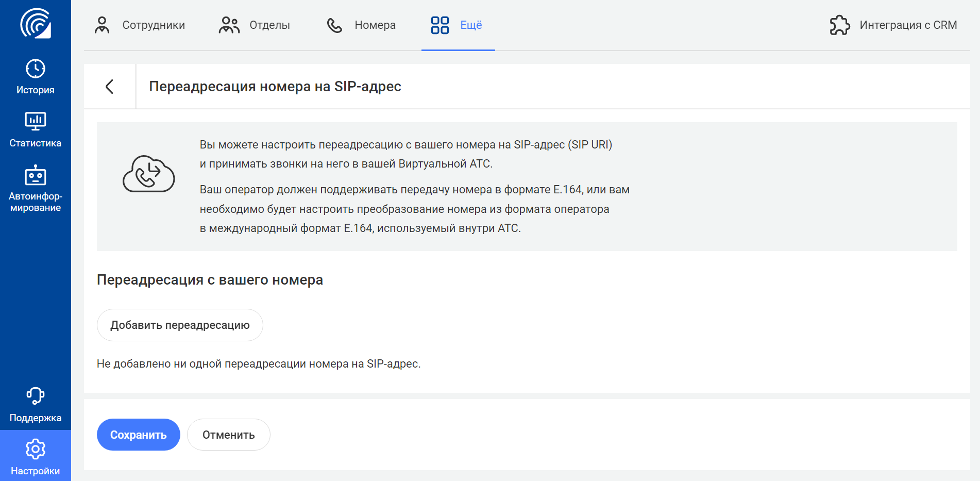
Task: Go back using the left chevron arrow
Action: pyautogui.click(x=110, y=87)
